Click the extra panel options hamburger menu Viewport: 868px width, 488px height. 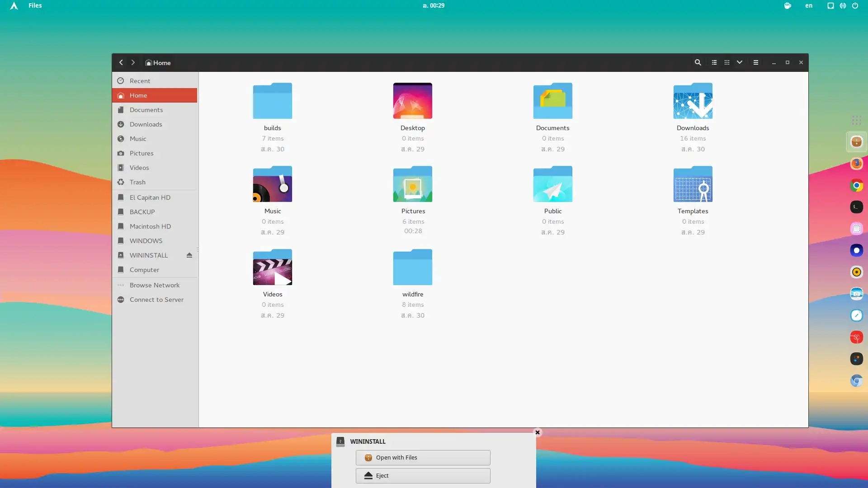[x=756, y=62]
